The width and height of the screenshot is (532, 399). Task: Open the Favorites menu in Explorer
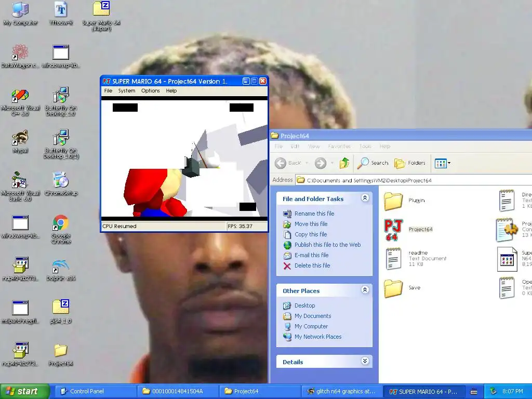(339, 146)
